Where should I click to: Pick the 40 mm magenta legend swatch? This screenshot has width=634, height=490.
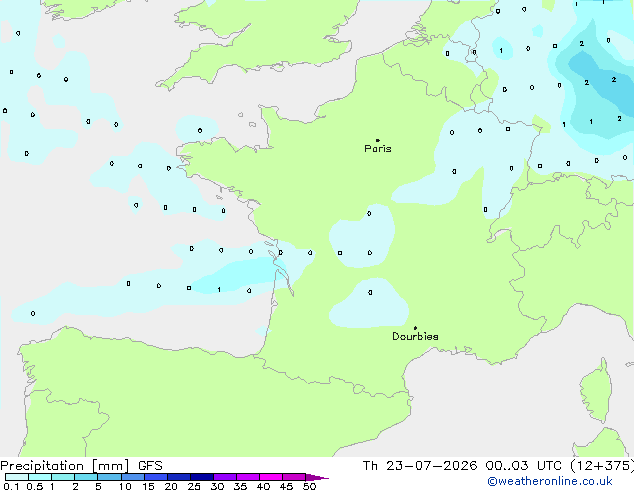(271, 477)
